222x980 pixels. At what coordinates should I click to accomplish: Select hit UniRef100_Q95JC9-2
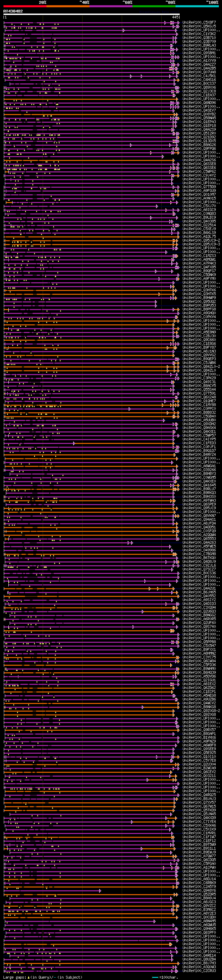pos(201,241)
